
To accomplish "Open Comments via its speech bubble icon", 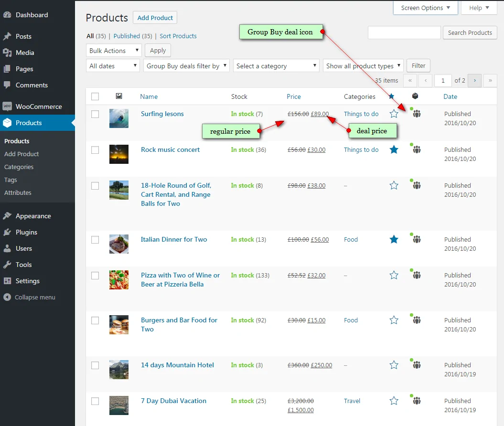I will click(x=7, y=85).
